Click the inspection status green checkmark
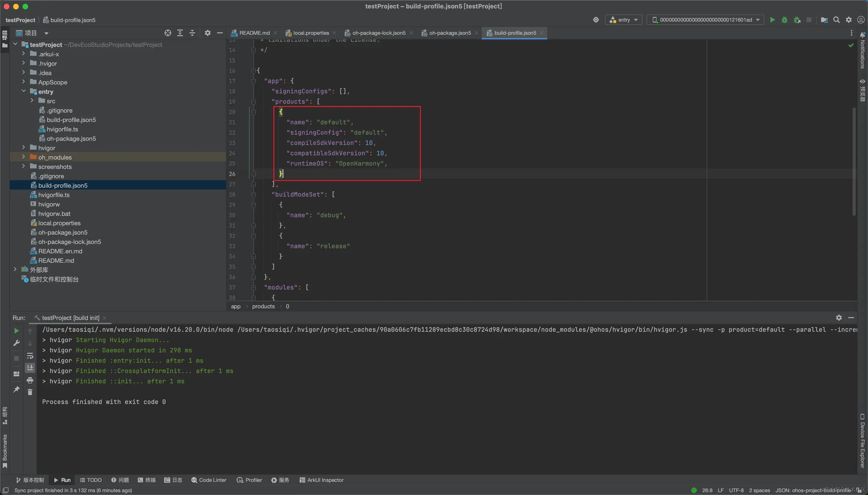This screenshot has height=495, width=868. [851, 45]
